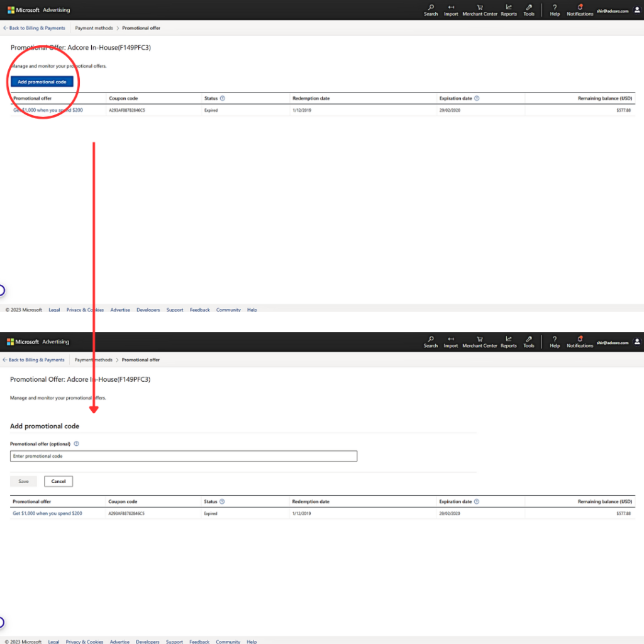Open Notifications bell in the top header
Screen dimensions: 644x644
pyautogui.click(x=580, y=9)
